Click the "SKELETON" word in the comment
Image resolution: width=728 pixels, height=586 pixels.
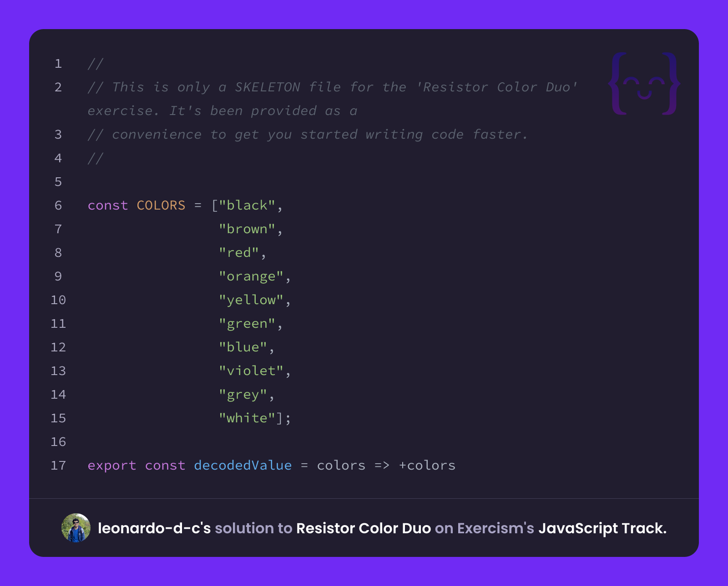(268, 87)
